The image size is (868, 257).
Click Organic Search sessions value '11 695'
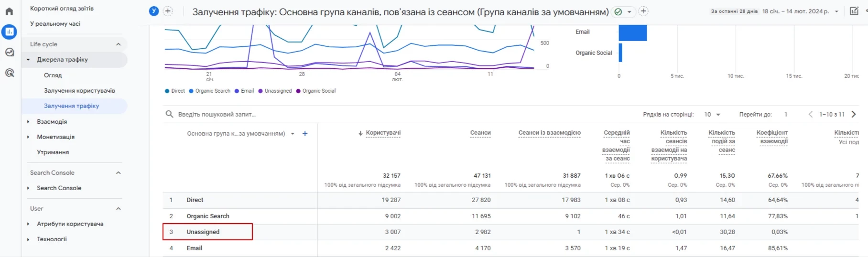click(x=481, y=216)
